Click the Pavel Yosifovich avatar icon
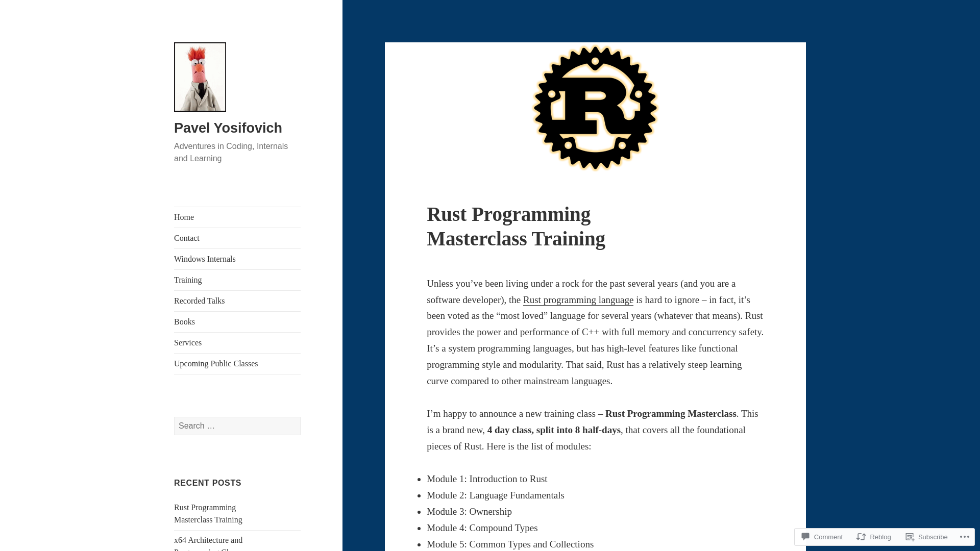 coord(200,77)
